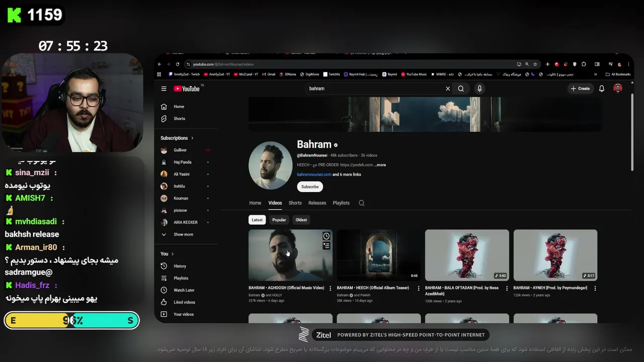644x362 pixels.
Task: Go to the YouTube logo home link
Action: (x=187, y=88)
